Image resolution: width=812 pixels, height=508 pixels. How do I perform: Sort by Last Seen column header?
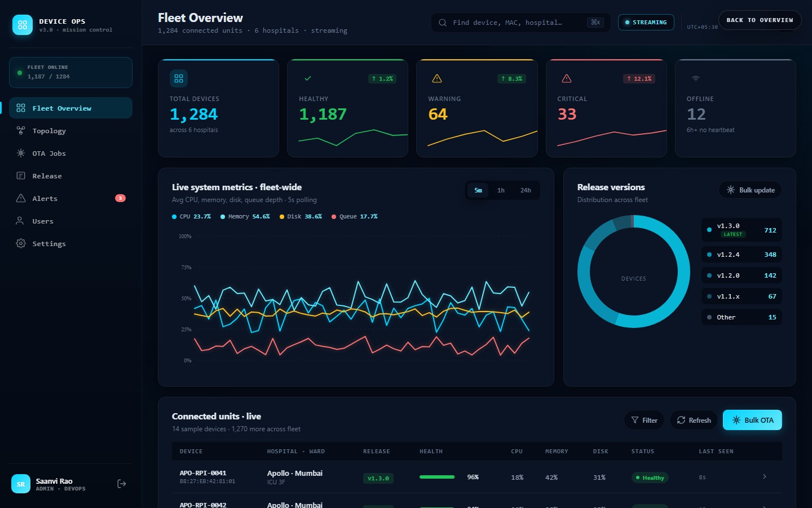tap(716, 452)
